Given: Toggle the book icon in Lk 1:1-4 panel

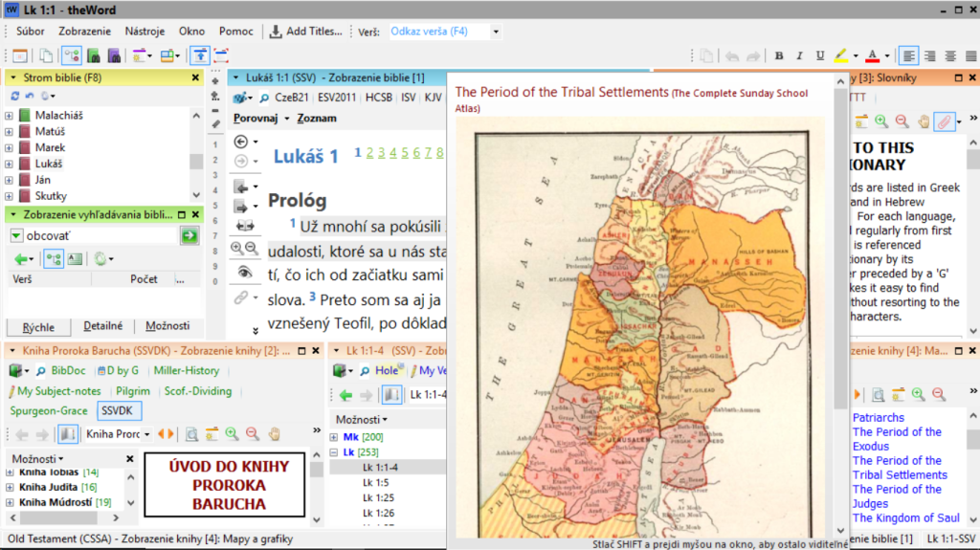Looking at the screenshot, I should (391, 395).
